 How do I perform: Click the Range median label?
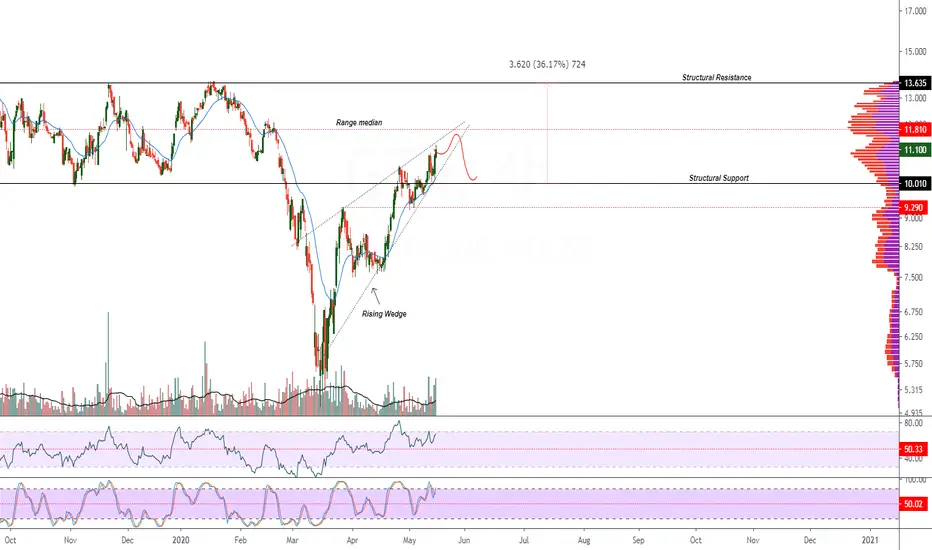coord(359,122)
